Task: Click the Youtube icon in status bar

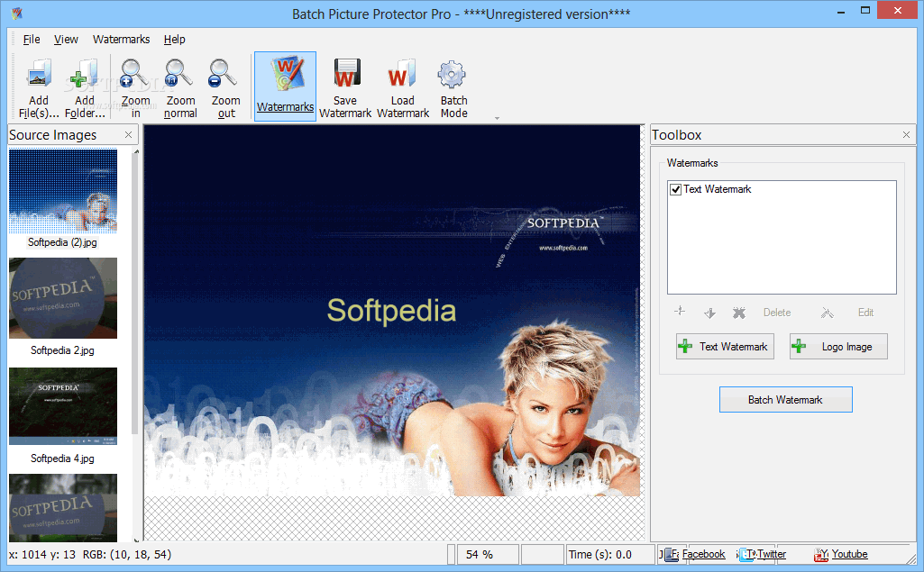Action: point(821,554)
